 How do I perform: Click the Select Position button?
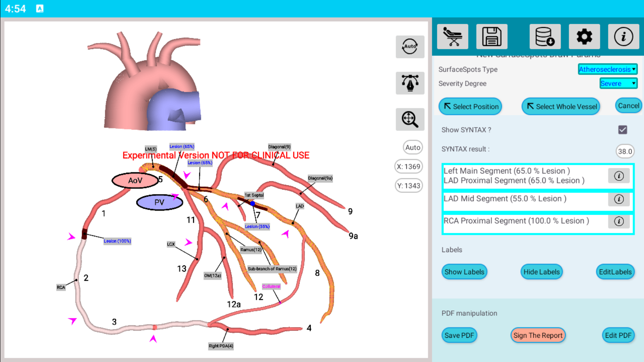(x=470, y=107)
